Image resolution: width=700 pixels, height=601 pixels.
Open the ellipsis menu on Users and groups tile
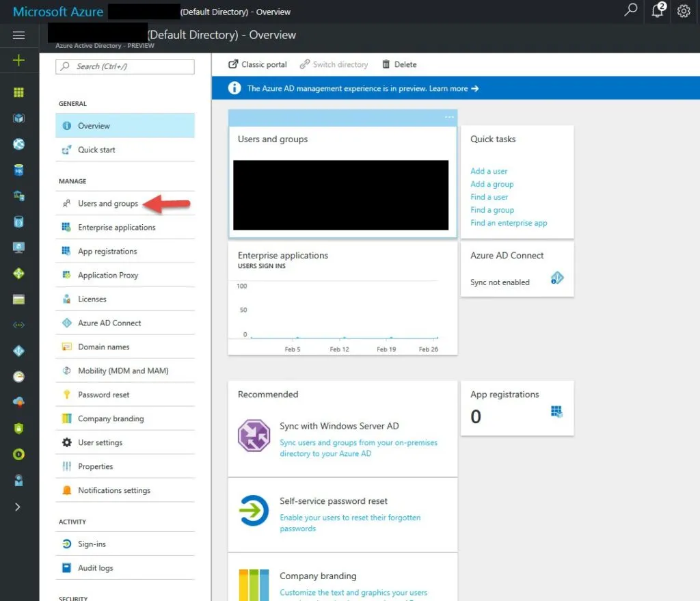pyautogui.click(x=449, y=117)
